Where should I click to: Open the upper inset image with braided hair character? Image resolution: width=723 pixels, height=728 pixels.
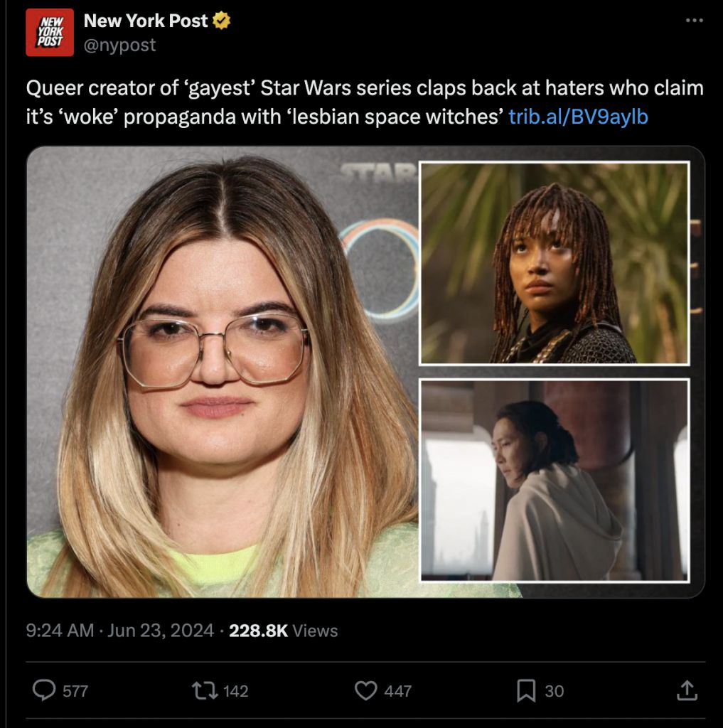click(555, 263)
